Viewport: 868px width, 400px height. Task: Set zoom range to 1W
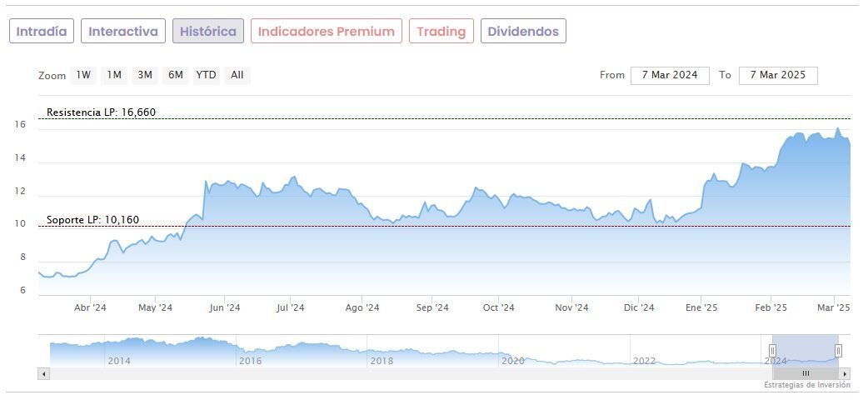pos(83,75)
